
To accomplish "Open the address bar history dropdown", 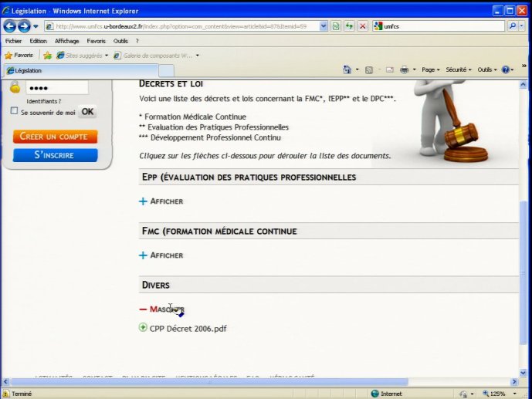I will 324,26.
